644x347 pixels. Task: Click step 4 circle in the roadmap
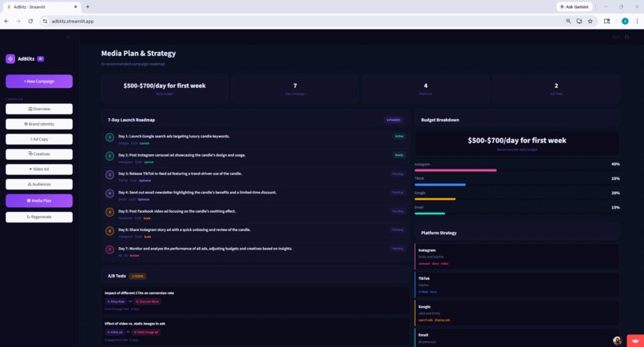[x=109, y=193]
